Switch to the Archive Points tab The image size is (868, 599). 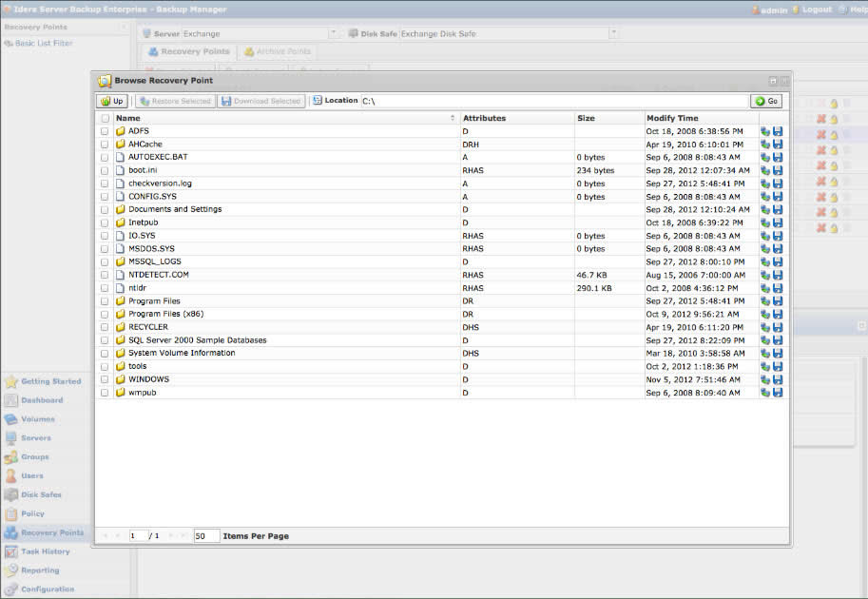[278, 51]
